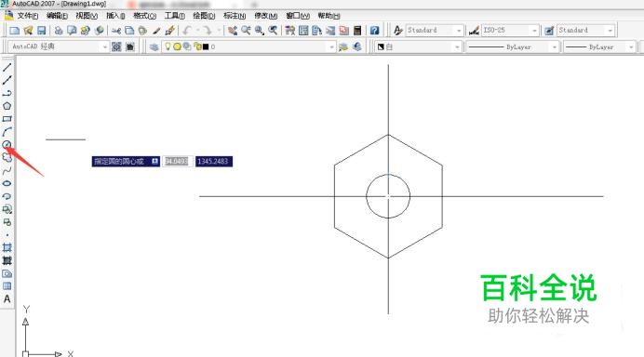Select the Ellipse draw tool
Image resolution: width=644 pixels, height=357 pixels.
point(7,183)
